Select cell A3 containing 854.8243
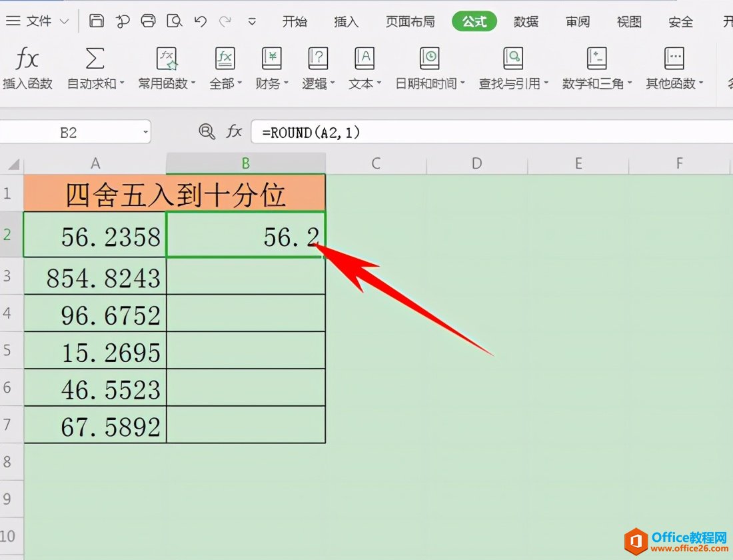Screen dimensions: 733x560 click(95, 277)
